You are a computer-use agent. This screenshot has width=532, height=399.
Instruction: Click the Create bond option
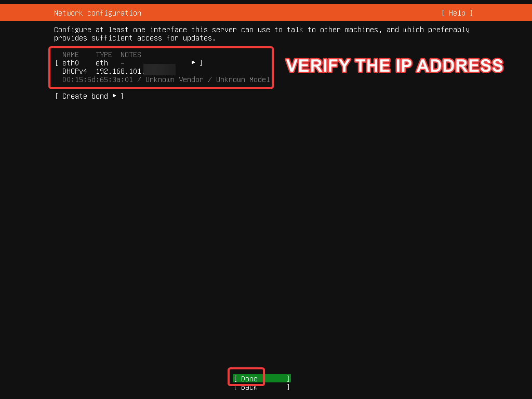pyautogui.click(x=85, y=96)
